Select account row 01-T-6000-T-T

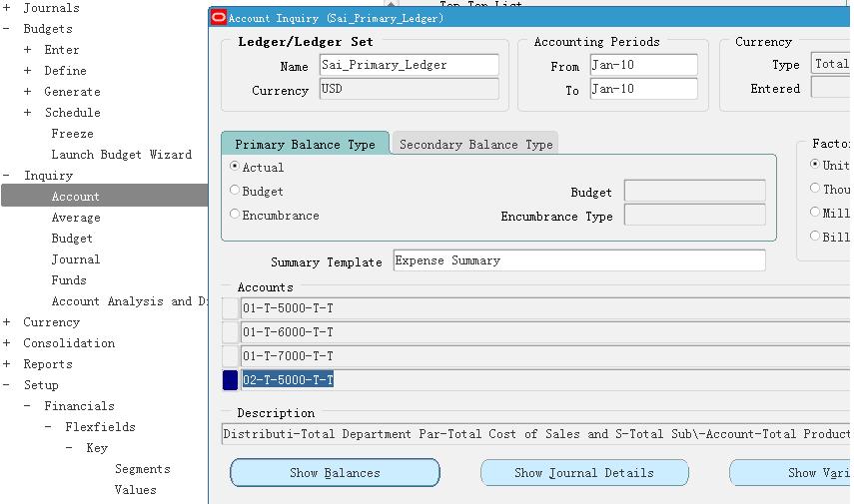coord(545,332)
